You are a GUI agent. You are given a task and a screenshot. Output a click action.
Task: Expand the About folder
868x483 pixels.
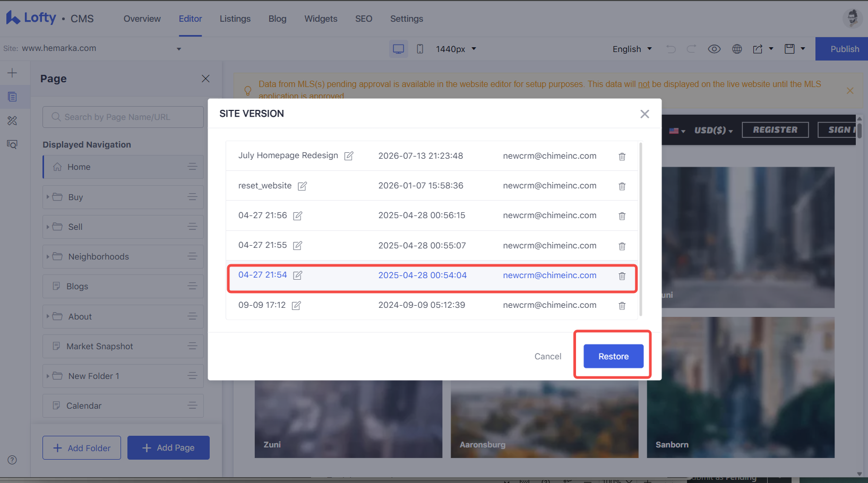(48, 316)
